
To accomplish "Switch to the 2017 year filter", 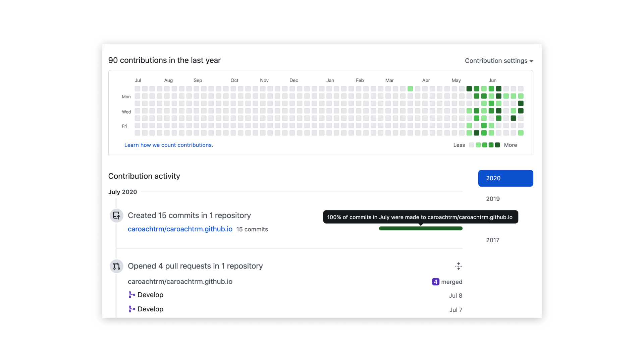I will point(493,240).
